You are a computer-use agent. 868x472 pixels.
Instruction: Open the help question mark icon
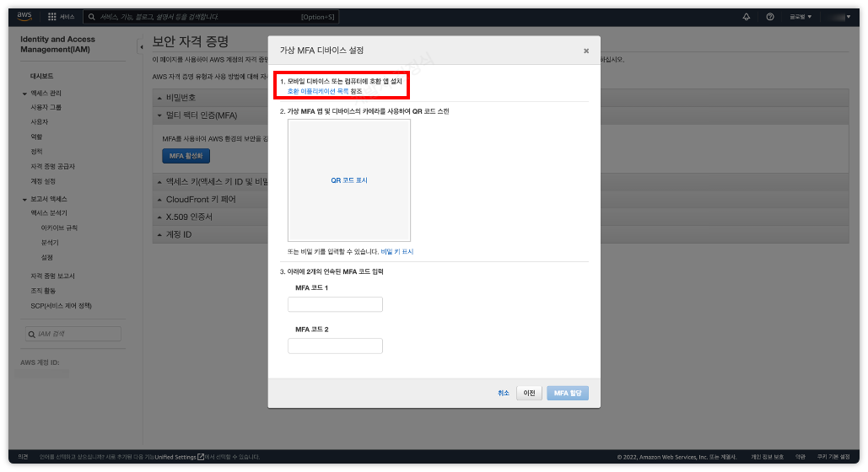770,17
